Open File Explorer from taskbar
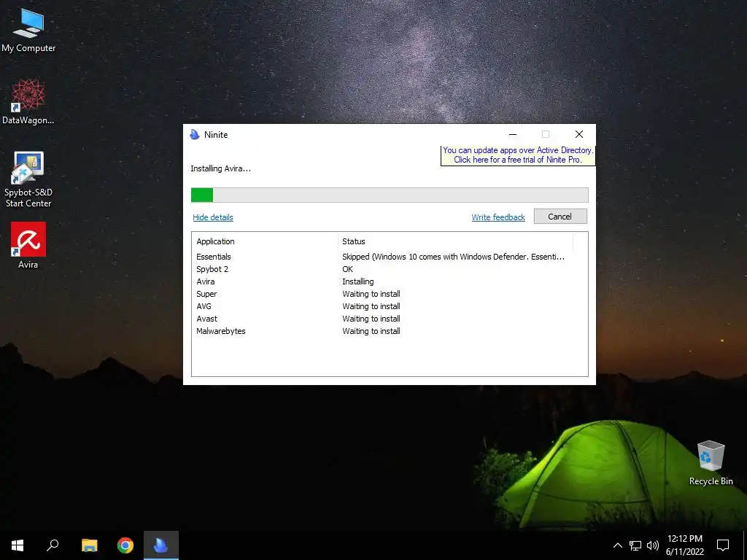This screenshot has height=560, width=747. coord(89,545)
